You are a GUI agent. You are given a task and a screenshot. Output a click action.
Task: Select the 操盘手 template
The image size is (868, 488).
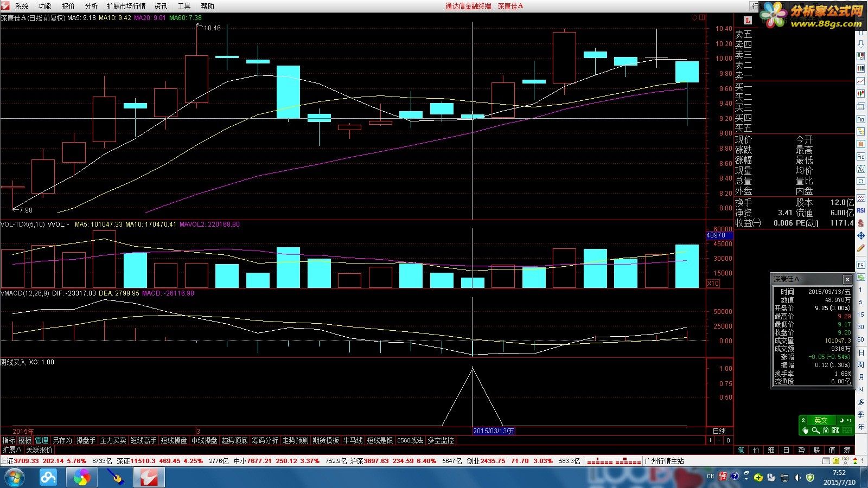[x=86, y=441]
